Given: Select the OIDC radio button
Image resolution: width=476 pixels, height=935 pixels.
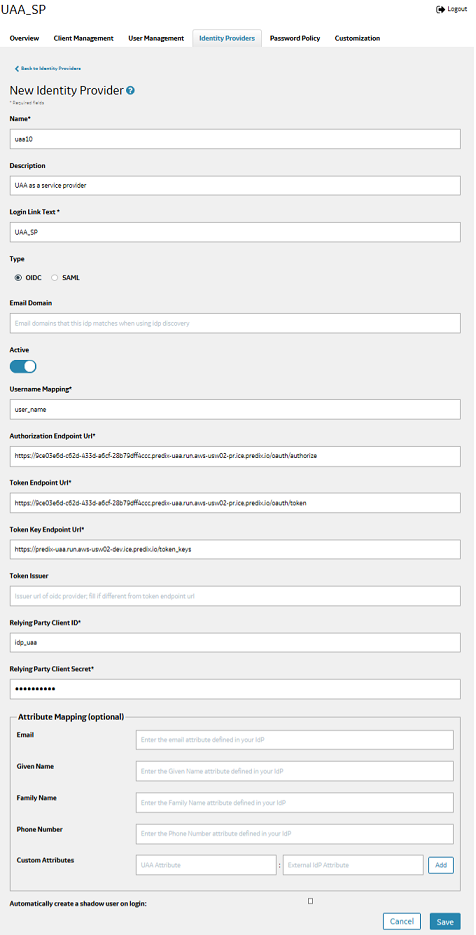Looking at the screenshot, I should point(18,277).
